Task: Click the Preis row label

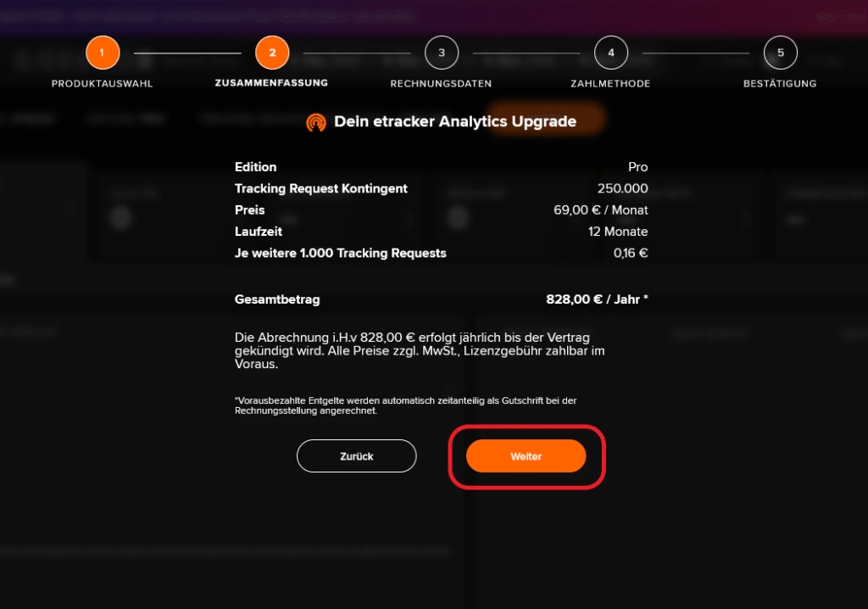Action: click(x=250, y=210)
